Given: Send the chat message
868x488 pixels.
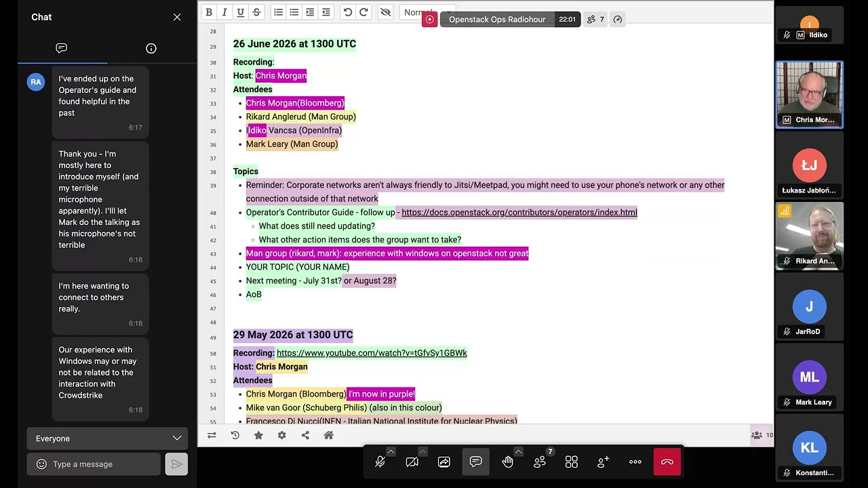Looking at the screenshot, I should click(x=176, y=464).
